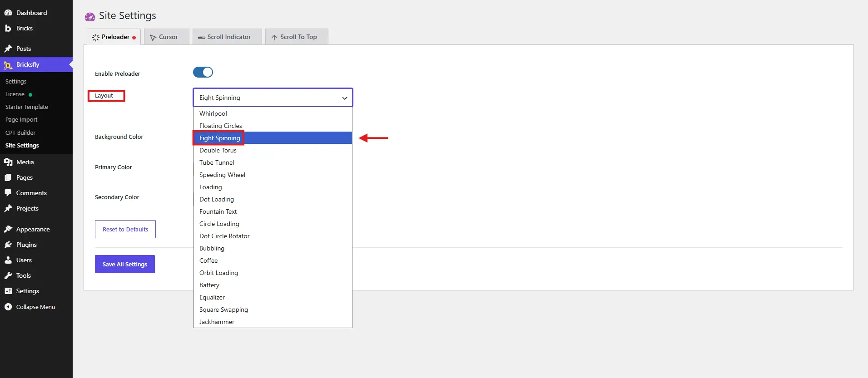Screen dimensions: 868x378
Task: Click the Bricksfly menu icon
Action: [x=8, y=65]
